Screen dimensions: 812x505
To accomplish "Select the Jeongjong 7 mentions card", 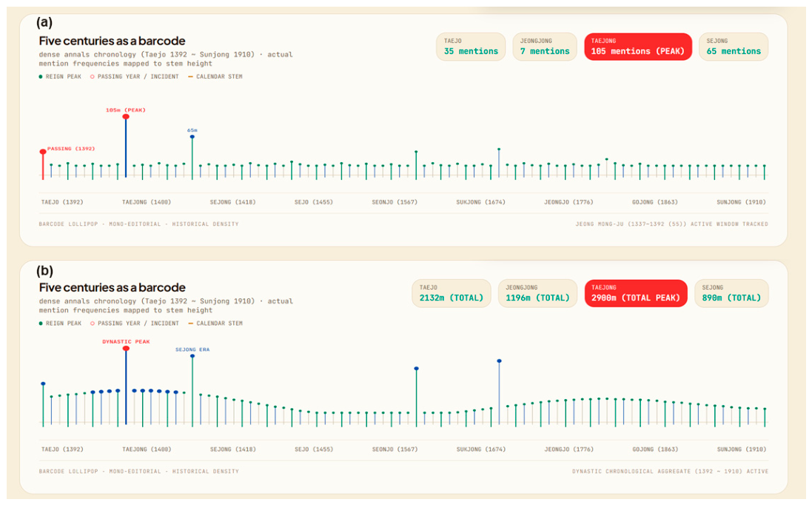I will [x=545, y=47].
